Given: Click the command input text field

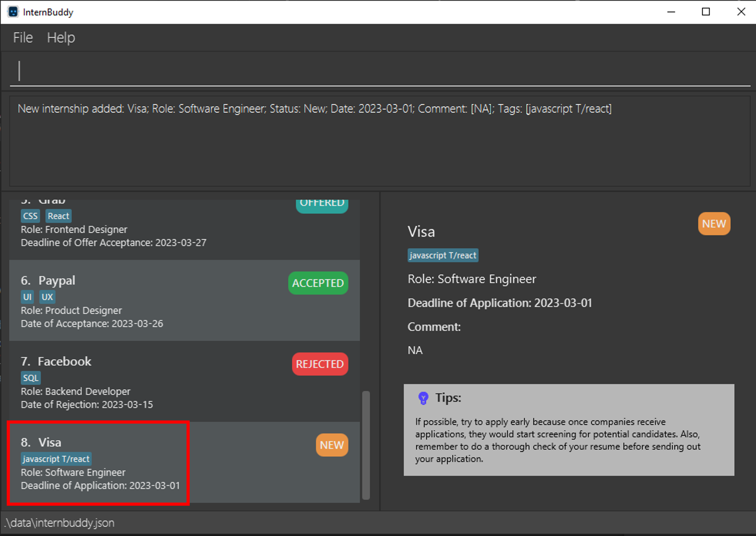Looking at the screenshot, I should click(x=379, y=71).
